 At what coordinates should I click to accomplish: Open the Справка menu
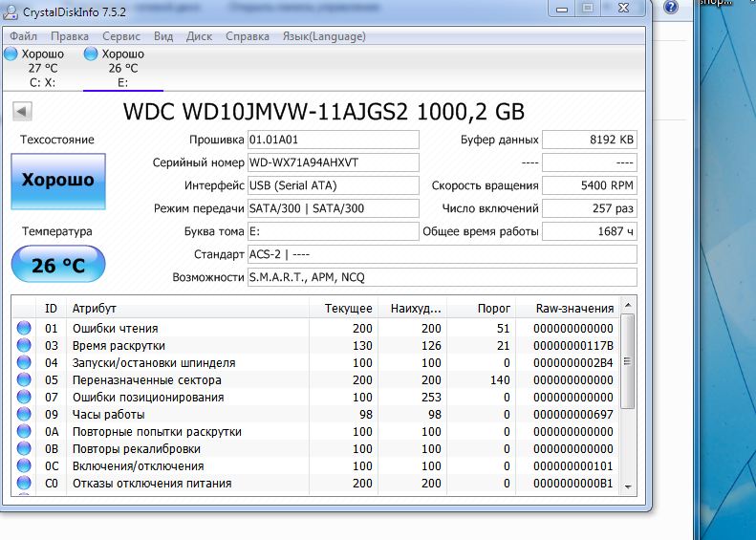[x=248, y=36]
